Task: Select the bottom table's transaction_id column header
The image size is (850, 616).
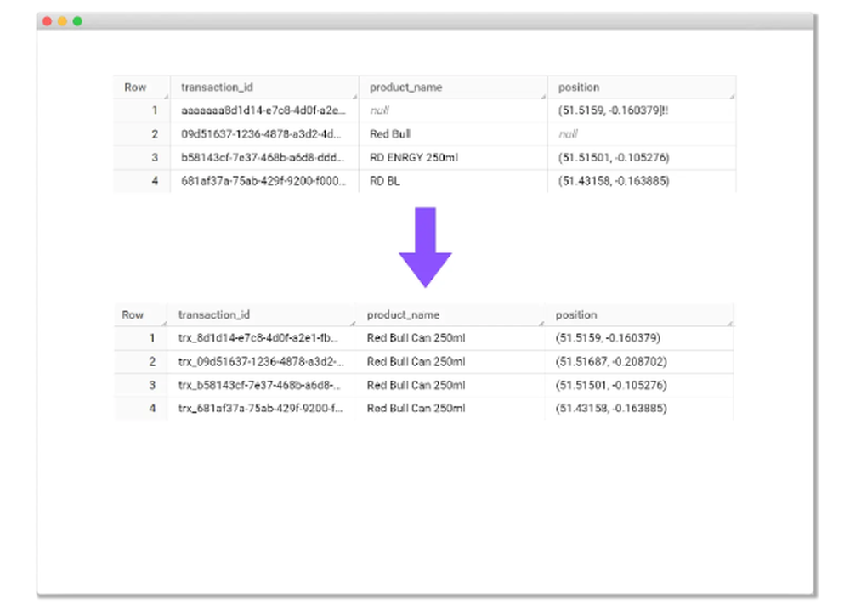Action: 262,314
